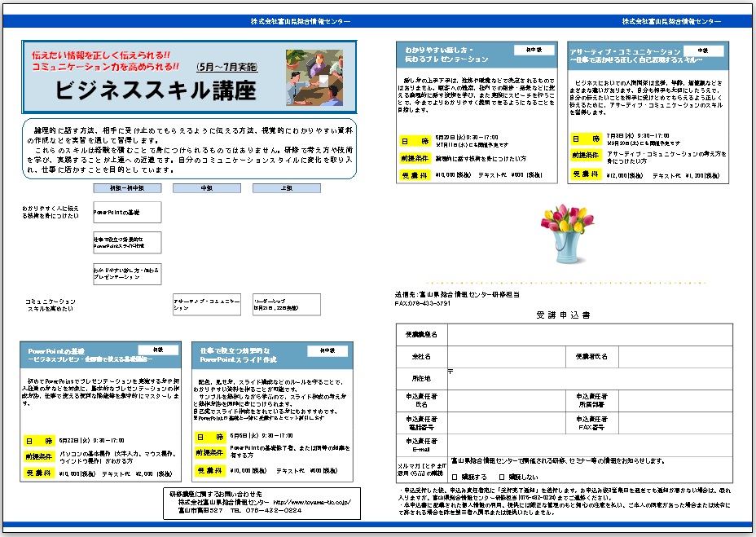The width and height of the screenshot is (756, 537).
Task: Select the 上級 level column header
Action: click(286, 188)
